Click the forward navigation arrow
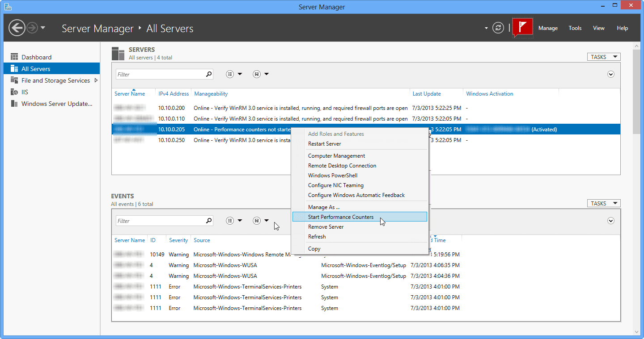644x339 pixels. (x=32, y=28)
